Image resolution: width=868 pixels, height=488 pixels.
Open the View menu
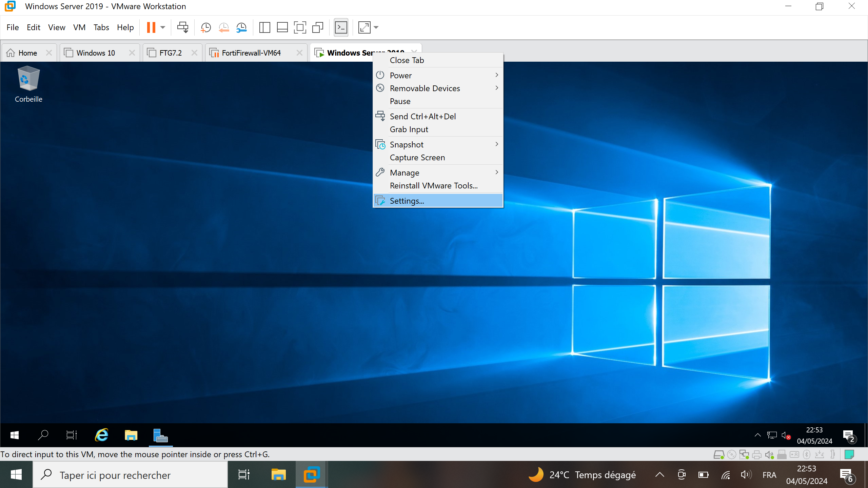click(57, 27)
